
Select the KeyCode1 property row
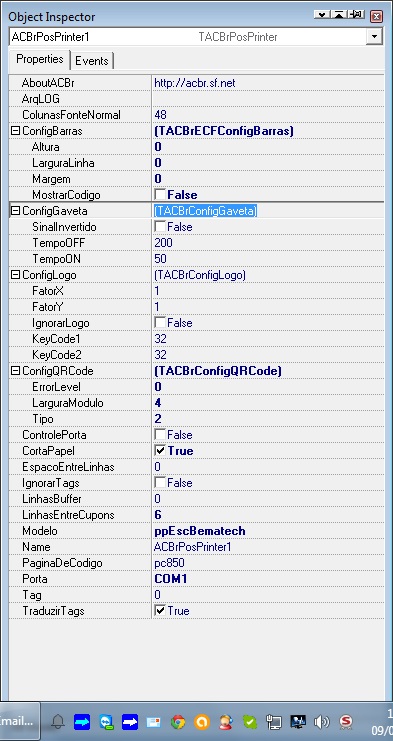196,339
